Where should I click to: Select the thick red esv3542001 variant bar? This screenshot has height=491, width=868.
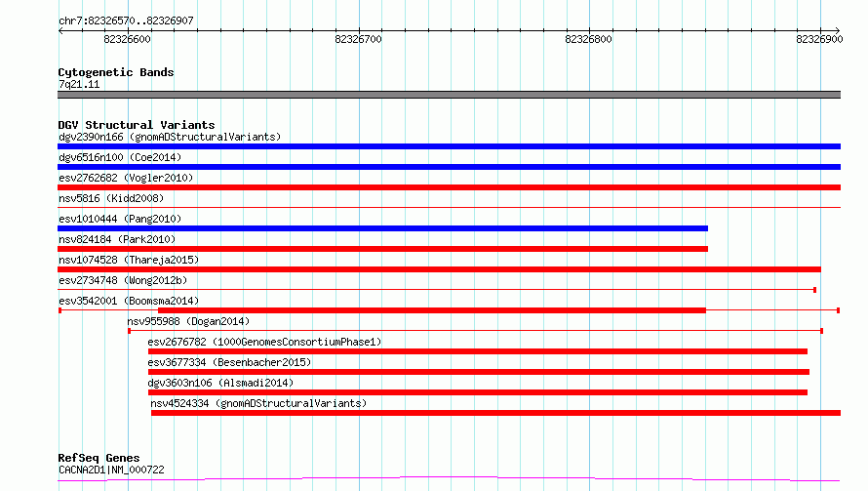click(432, 310)
